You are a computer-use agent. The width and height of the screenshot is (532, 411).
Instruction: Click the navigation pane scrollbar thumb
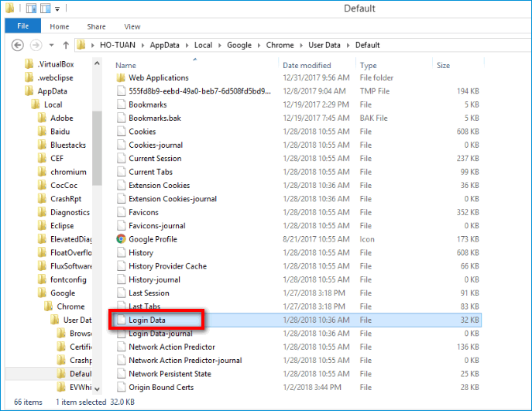(97, 149)
